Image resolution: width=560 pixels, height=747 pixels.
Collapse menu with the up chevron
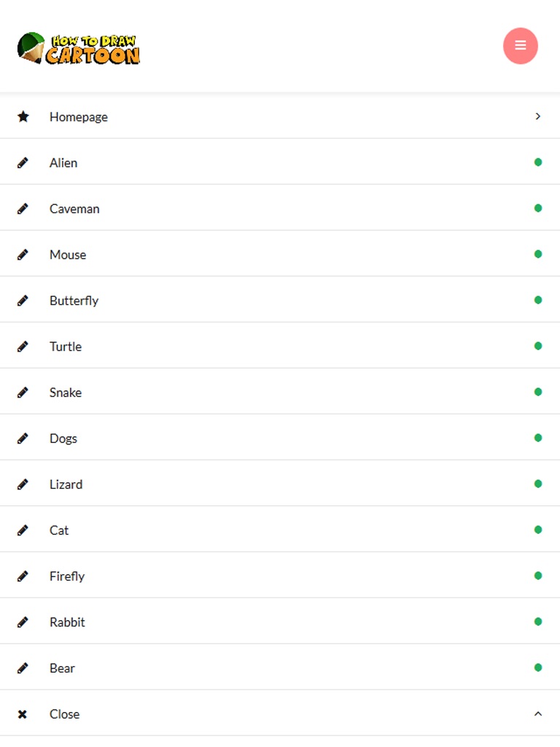pyautogui.click(x=538, y=713)
